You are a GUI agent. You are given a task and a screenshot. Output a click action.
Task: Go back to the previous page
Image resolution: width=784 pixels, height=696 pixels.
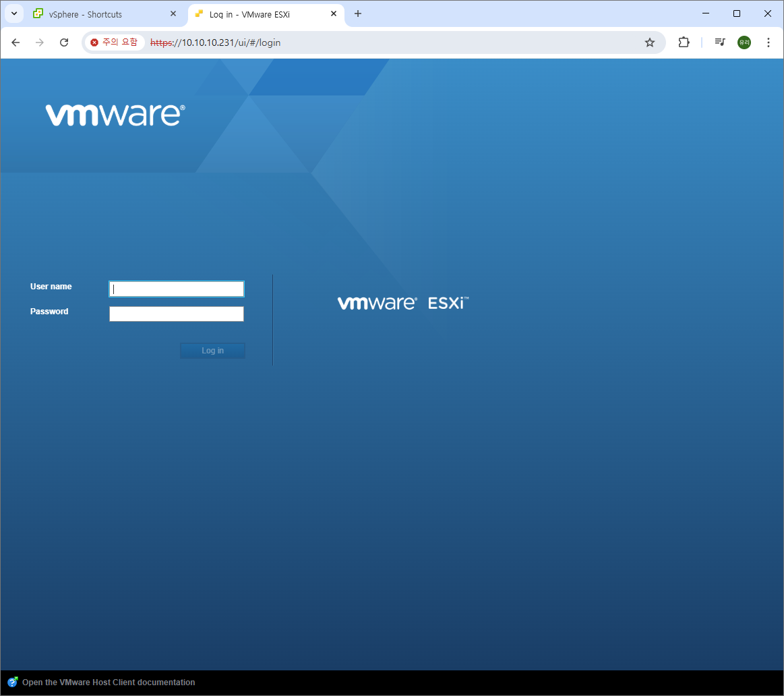point(16,42)
